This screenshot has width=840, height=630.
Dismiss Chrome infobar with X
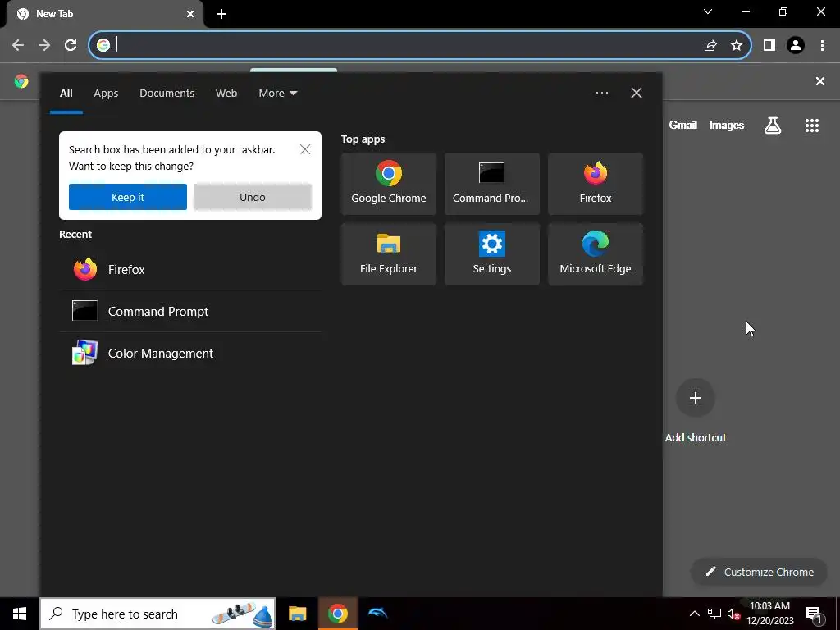click(x=819, y=81)
